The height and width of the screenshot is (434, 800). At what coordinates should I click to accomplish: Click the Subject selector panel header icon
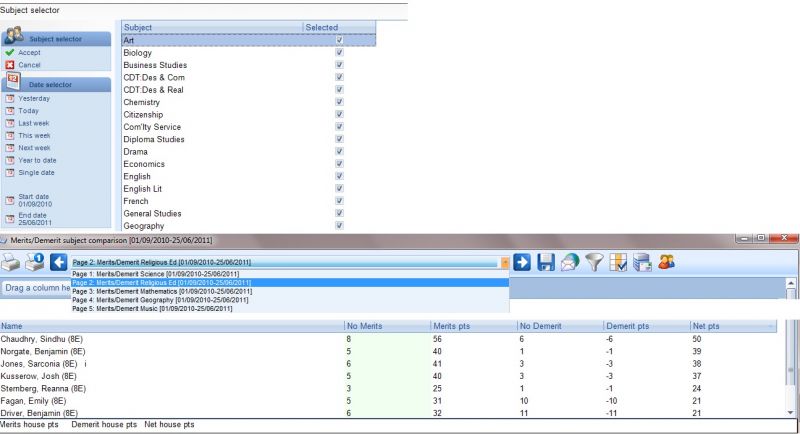pyautogui.click(x=14, y=35)
